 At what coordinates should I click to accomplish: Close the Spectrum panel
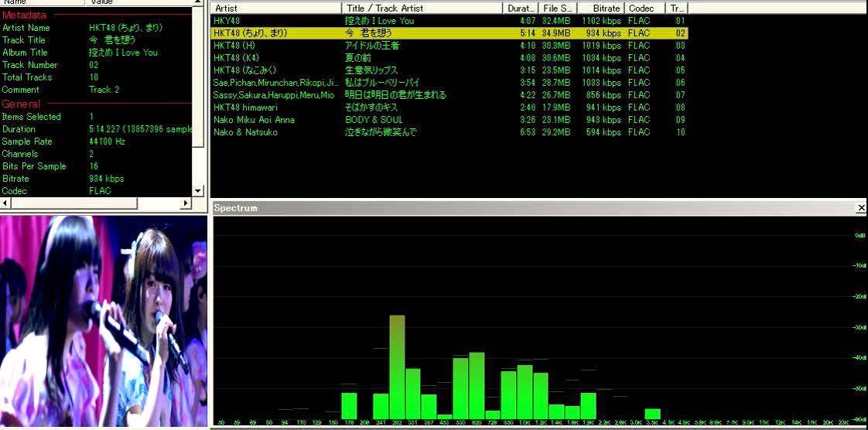pyautogui.click(x=861, y=208)
